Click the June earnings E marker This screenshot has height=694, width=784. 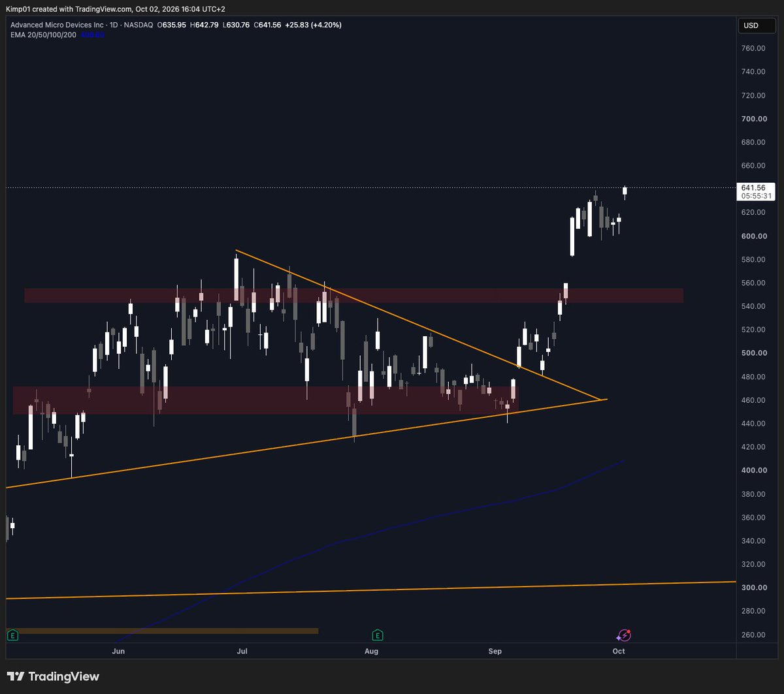(12, 635)
